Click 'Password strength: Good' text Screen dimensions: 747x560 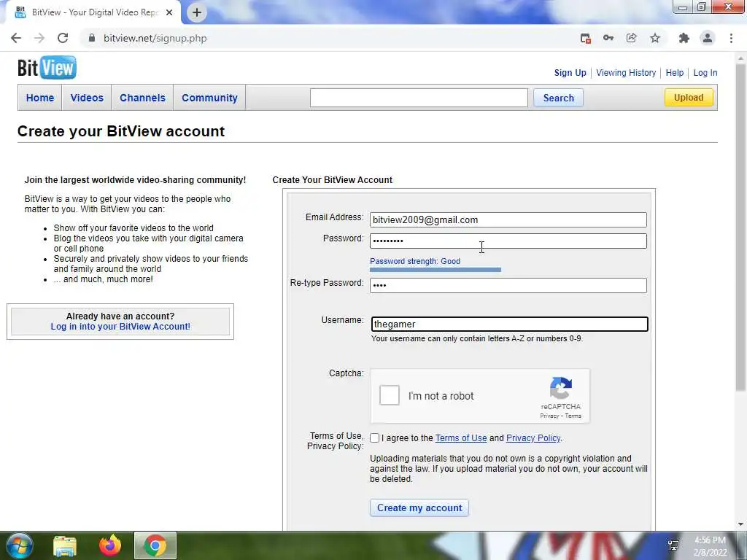click(x=415, y=261)
